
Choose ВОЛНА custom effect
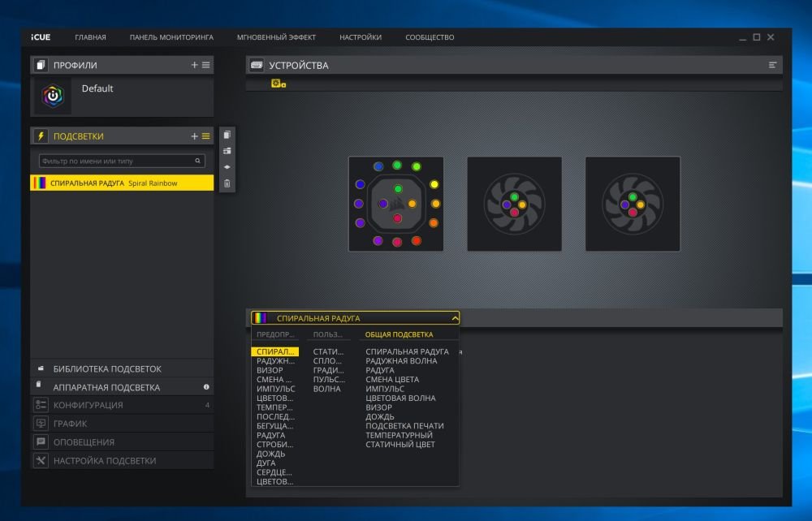[x=326, y=389]
